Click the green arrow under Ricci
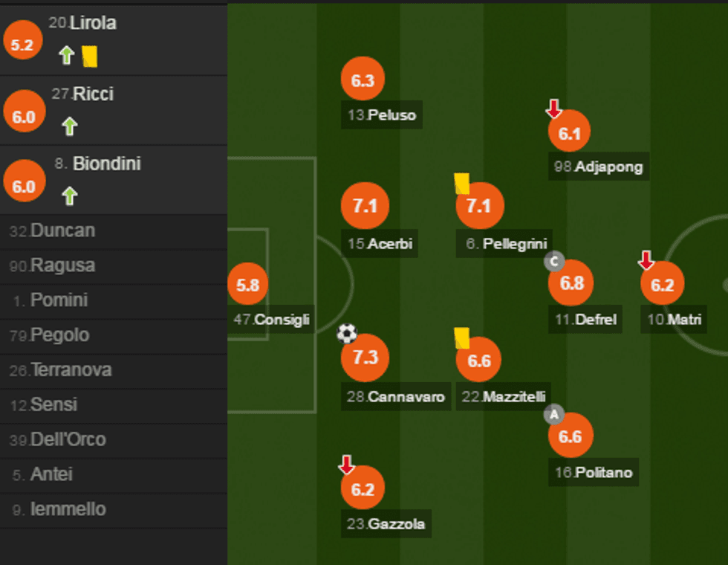The image size is (728, 565). (x=69, y=126)
